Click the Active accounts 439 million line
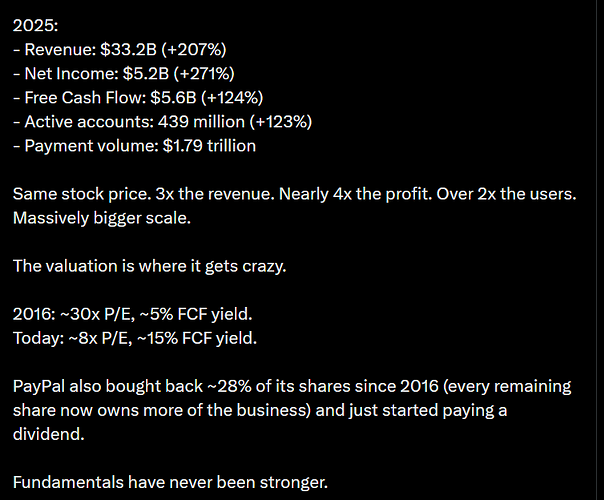This screenshot has height=500, width=604. (x=163, y=122)
